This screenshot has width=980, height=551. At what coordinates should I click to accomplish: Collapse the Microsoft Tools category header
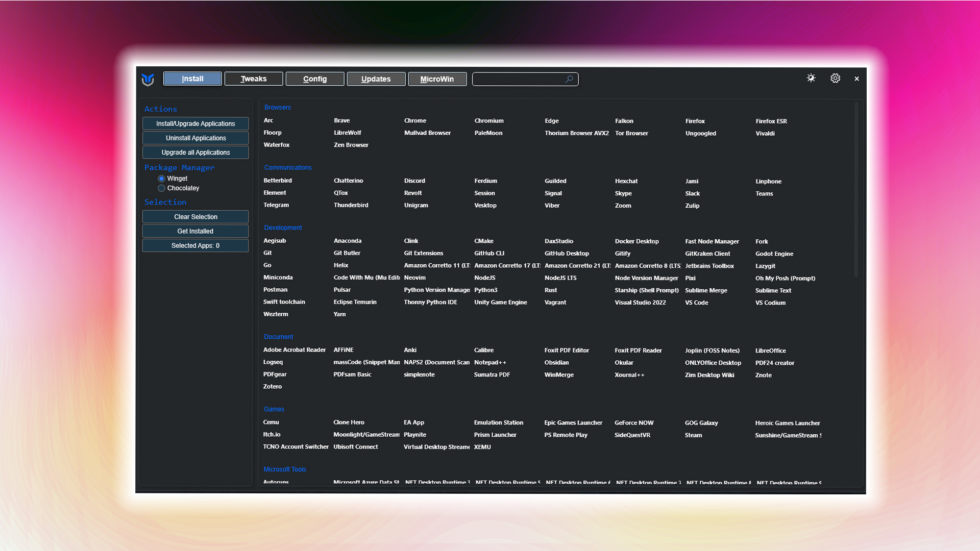(285, 469)
